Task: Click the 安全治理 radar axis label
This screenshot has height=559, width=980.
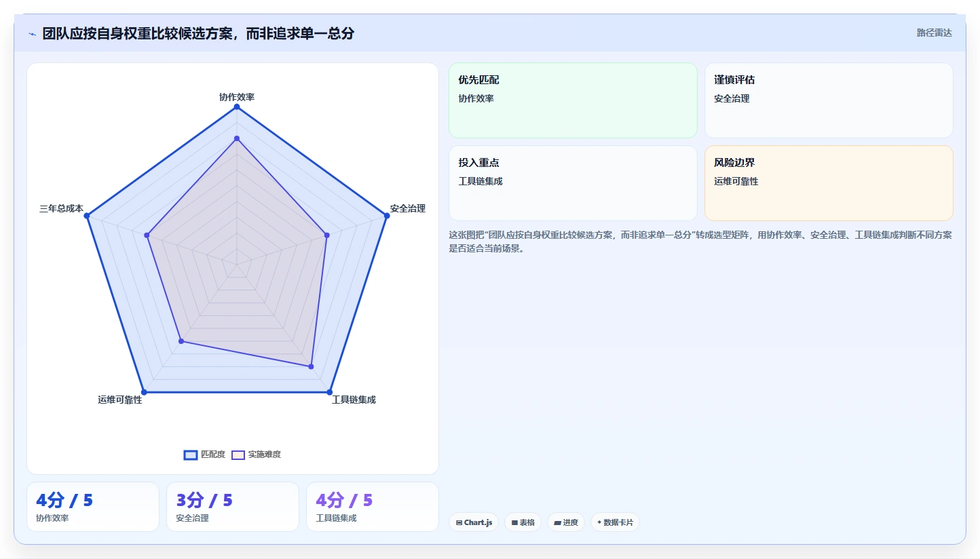Action: 408,208
